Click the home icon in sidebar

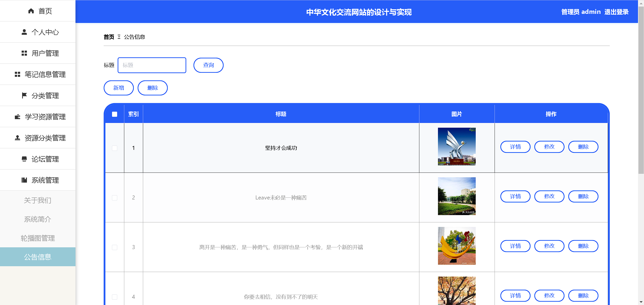31,11
